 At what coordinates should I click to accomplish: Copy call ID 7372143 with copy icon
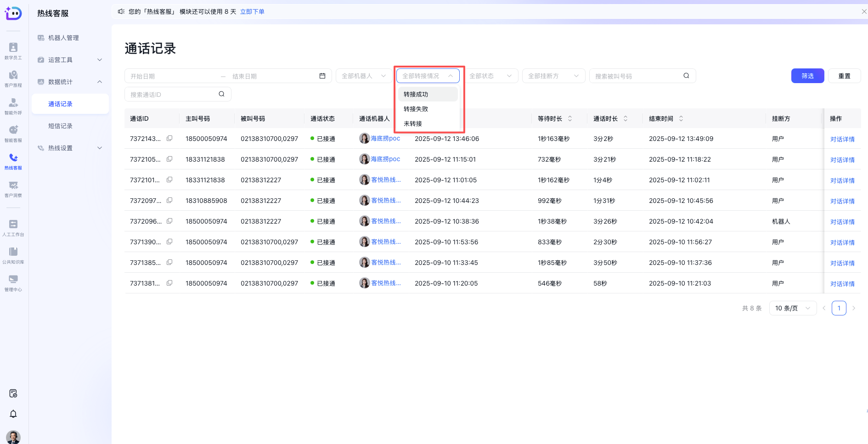click(x=169, y=138)
